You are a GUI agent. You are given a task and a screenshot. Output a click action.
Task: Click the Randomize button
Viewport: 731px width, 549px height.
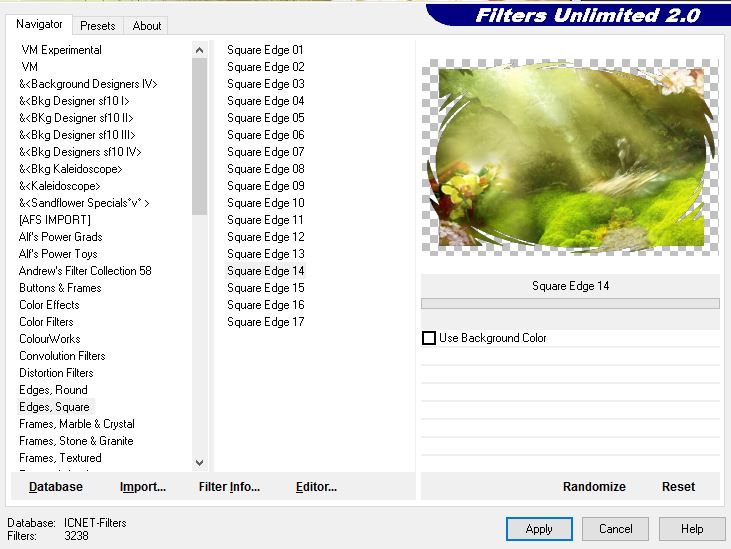point(594,487)
